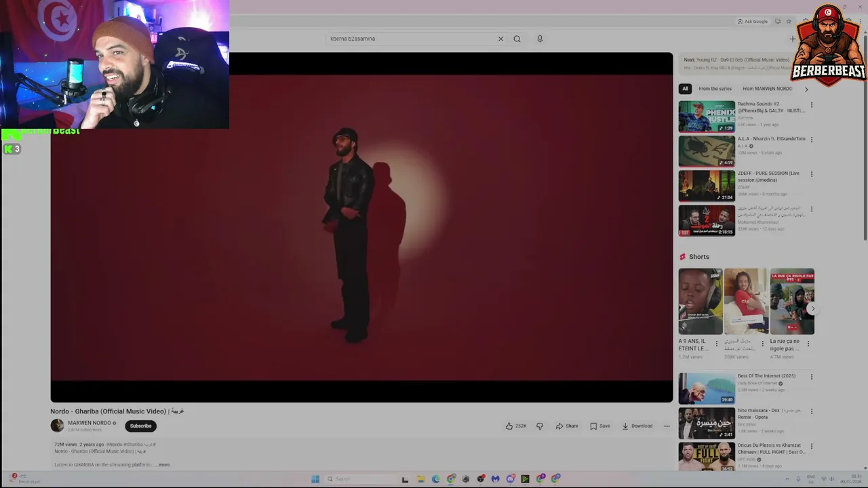This screenshot has width=868, height=488.
Task: Click the video title 'Nordo - Ghariba (Official Music Video)'
Action: [x=108, y=411]
